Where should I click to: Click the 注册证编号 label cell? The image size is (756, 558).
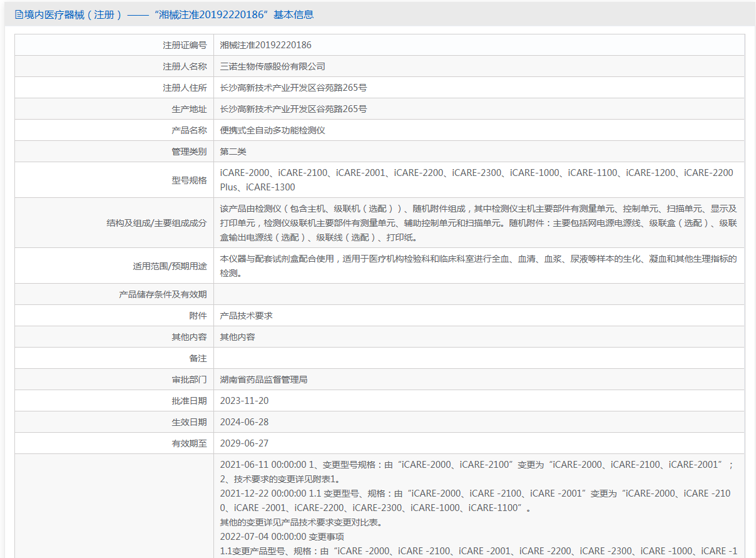click(x=114, y=45)
